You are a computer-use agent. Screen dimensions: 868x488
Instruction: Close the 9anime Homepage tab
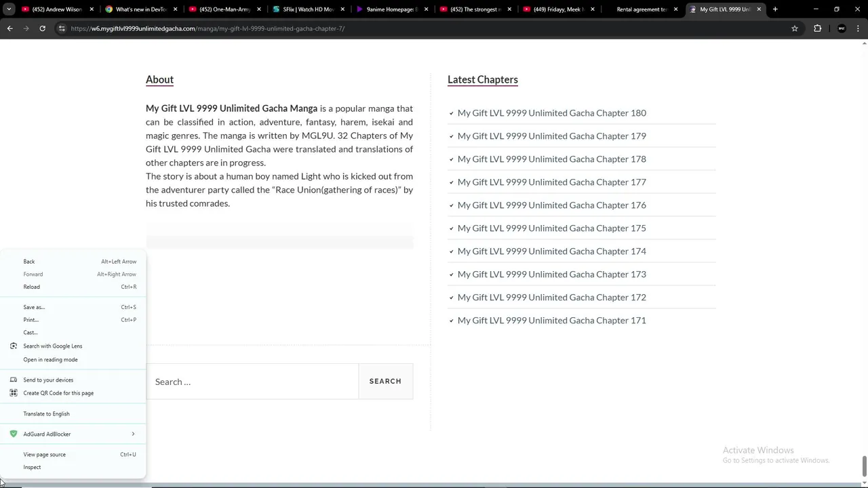[426, 9]
